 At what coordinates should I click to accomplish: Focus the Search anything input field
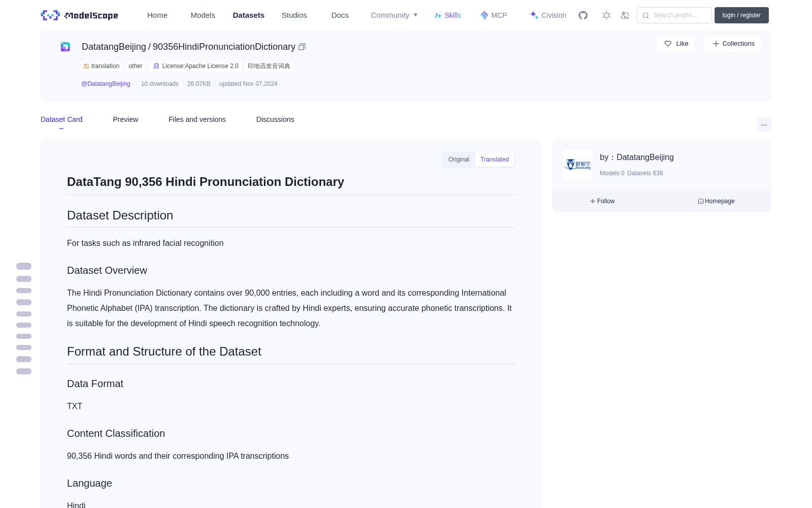674,15
